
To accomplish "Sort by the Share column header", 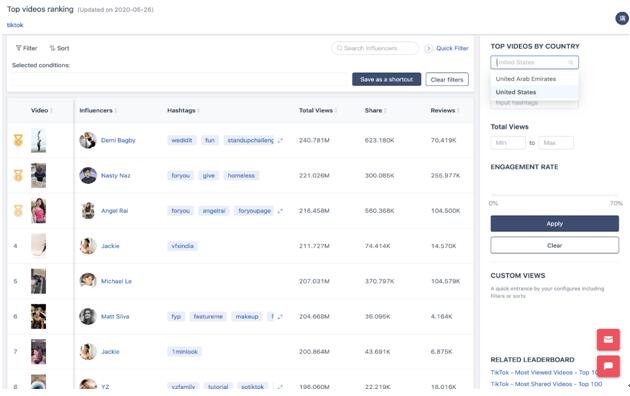I will [x=374, y=110].
